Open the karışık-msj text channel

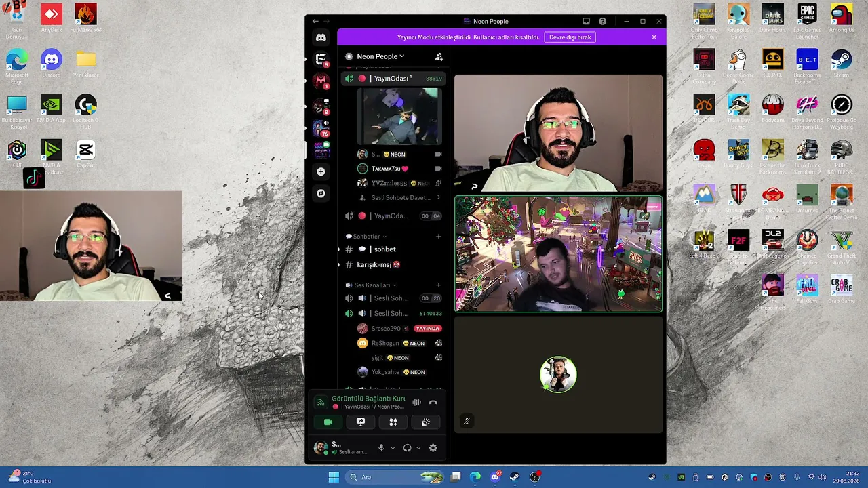point(394,264)
